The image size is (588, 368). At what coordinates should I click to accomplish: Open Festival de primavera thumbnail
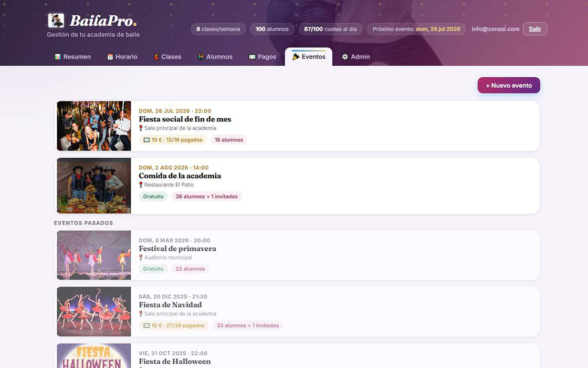pyautogui.click(x=94, y=255)
